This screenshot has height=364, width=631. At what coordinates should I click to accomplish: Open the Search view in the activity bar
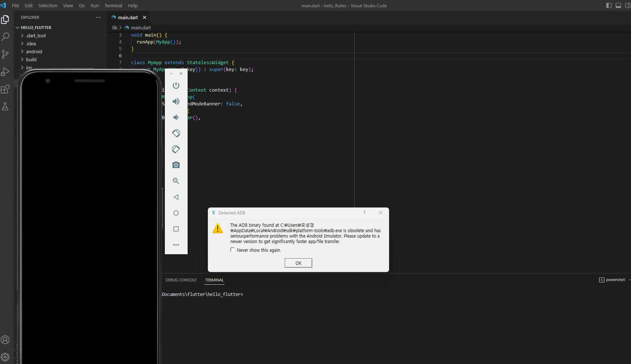click(x=5, y=37)
